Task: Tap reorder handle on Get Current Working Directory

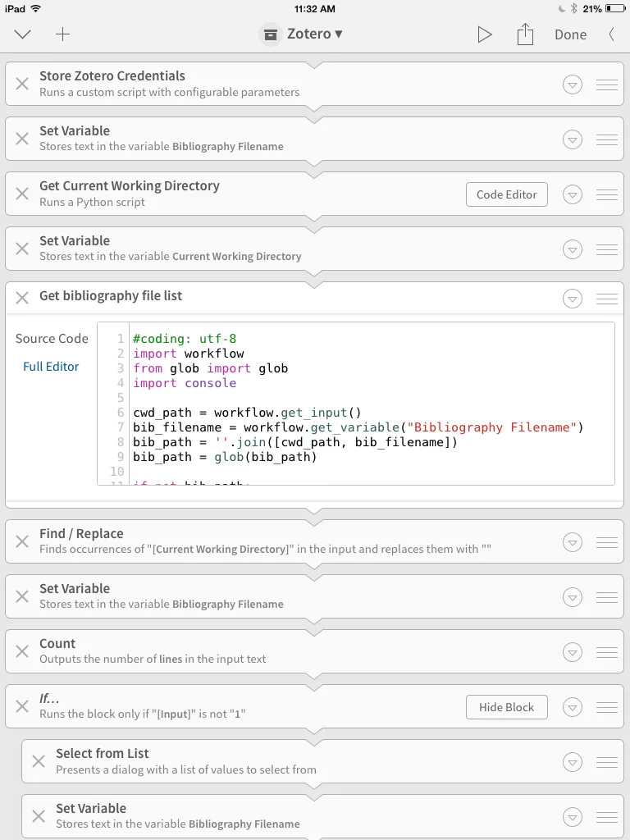Action: [x=607, y=194]
